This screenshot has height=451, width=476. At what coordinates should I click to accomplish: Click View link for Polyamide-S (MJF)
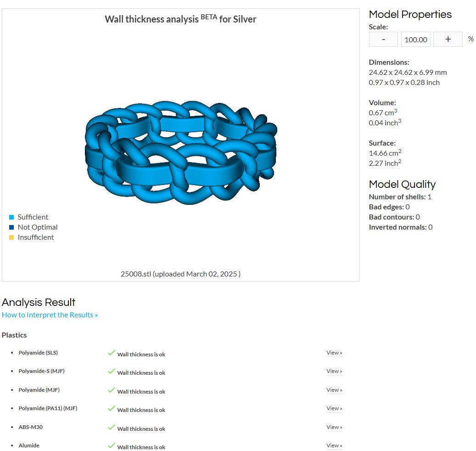tap(334, 371)
